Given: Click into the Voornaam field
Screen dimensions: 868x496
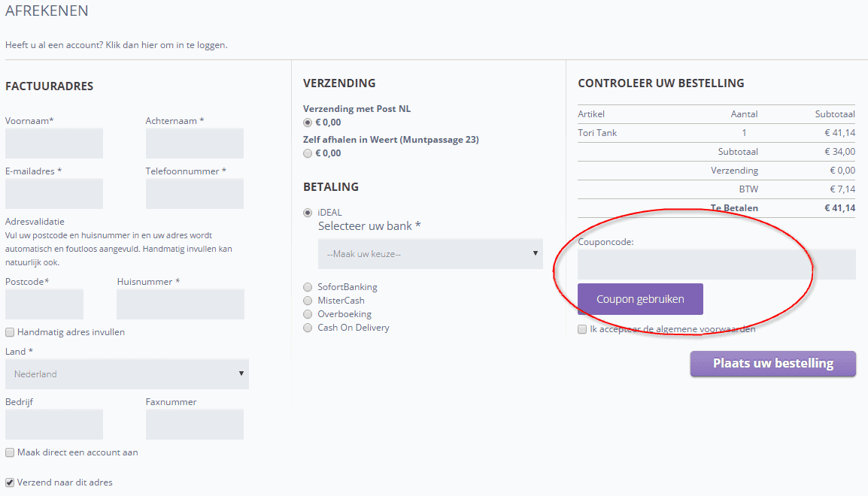Looking at the screenshot, I should (x=54, y=144).
